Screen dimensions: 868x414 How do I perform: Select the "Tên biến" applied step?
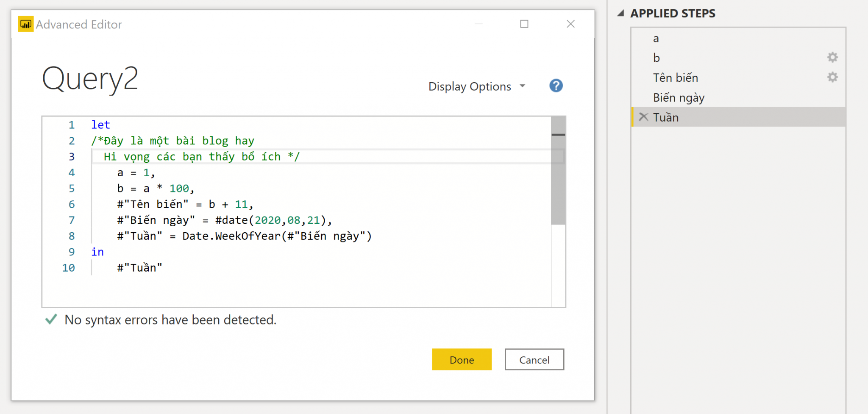(676, 78)
